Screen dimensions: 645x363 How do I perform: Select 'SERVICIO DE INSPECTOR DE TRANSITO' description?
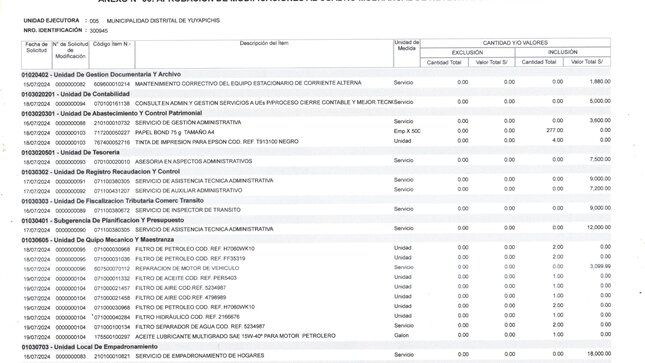click(188, 210)
